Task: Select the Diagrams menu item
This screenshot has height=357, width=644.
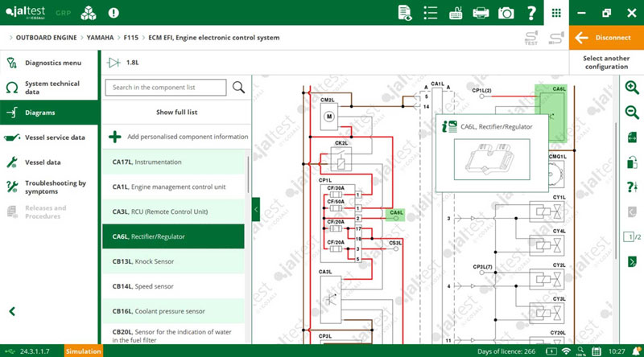Action: [49, 113]
